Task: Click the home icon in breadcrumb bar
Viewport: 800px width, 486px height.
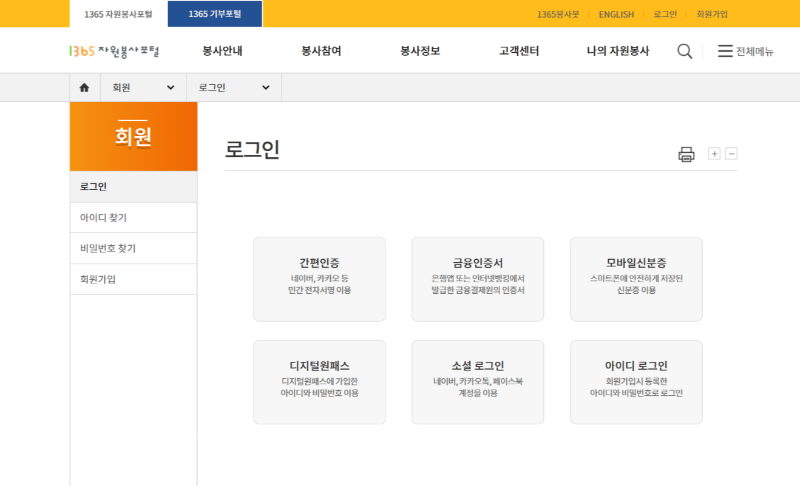Action: 84,88
